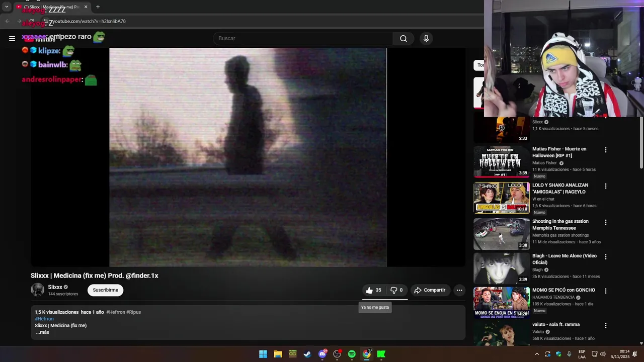Open Matias Fisher channel name
This screenshot has width=644, height=362.
[x=544, y=163]
